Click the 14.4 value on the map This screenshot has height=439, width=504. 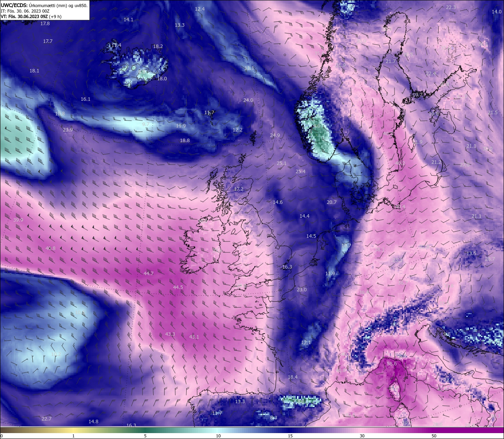(304, 216)
